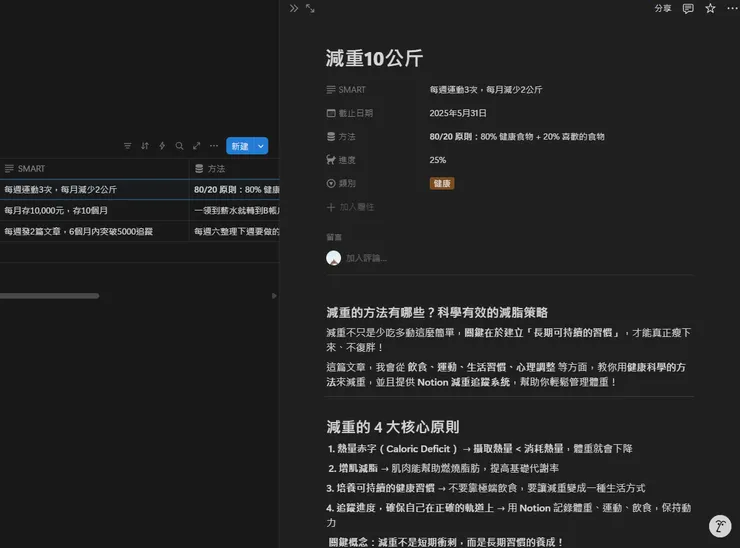This screenshot has height=548, width=740.
Task: Click table cell starting 一領到薪水
Action: pos(235,211)
